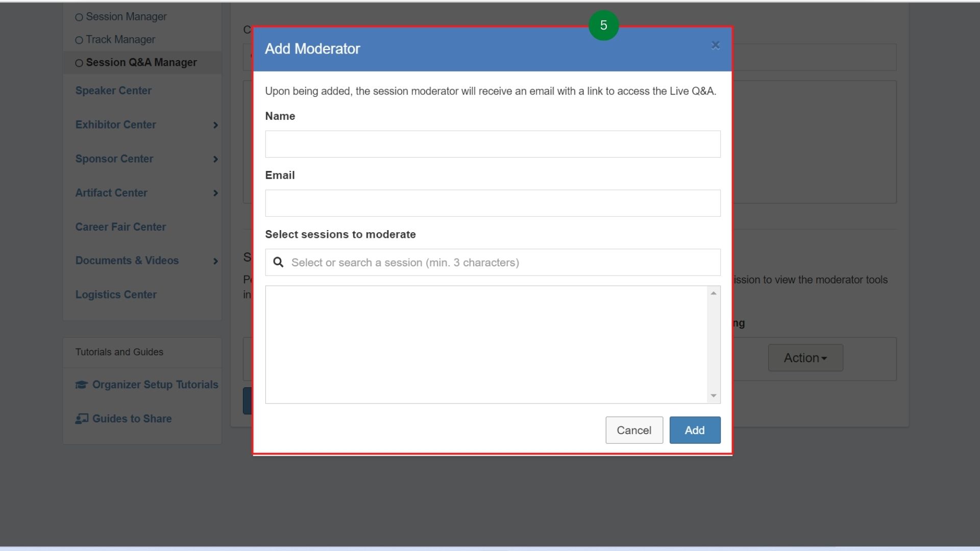The image size is (980, 551).
Task: Click the Organizer Setup Tutorials graduation cap icon
Action: click(x=82, y=385)
